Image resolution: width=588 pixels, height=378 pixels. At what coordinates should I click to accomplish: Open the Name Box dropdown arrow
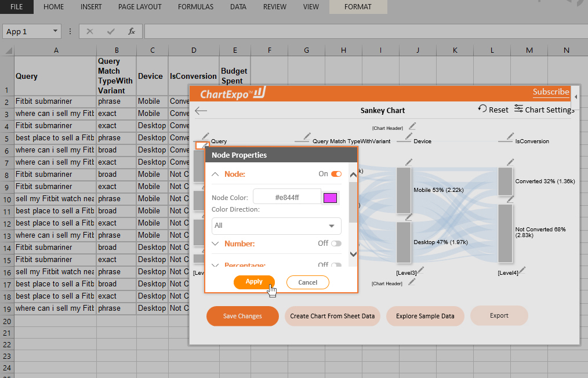[55, 31]
